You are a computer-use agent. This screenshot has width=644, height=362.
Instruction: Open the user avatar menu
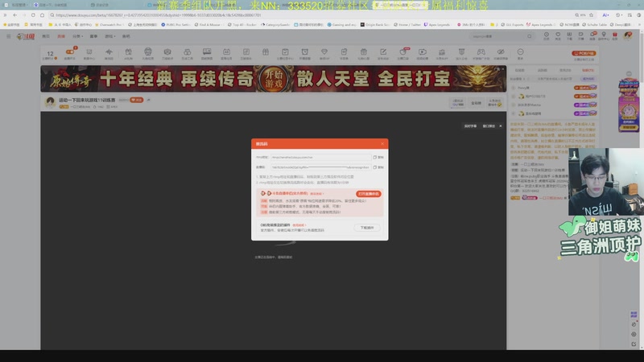(x=628, y=36)
